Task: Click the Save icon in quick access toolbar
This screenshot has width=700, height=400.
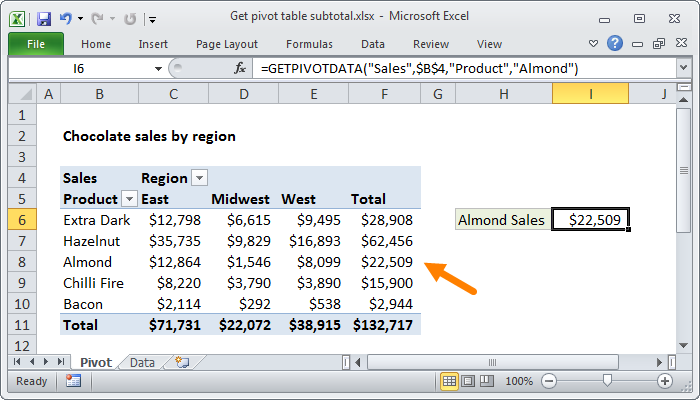Action: (44, 18)
